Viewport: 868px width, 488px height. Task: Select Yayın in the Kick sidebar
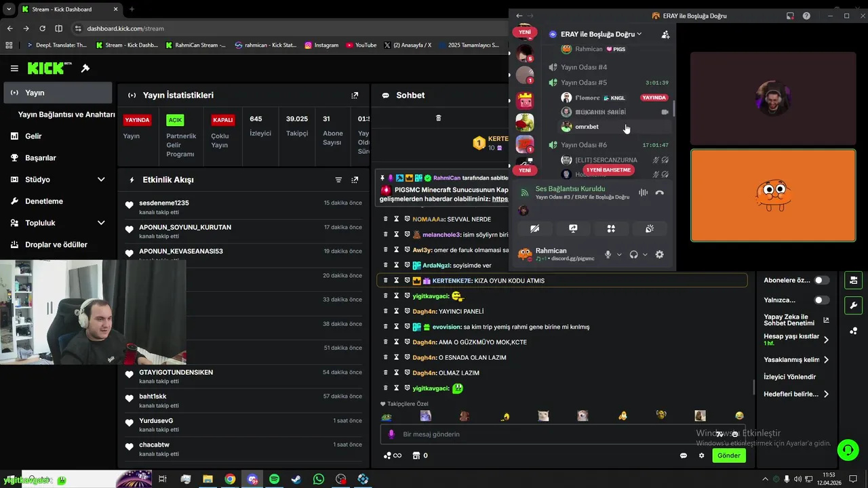click(x=57, y=93)
